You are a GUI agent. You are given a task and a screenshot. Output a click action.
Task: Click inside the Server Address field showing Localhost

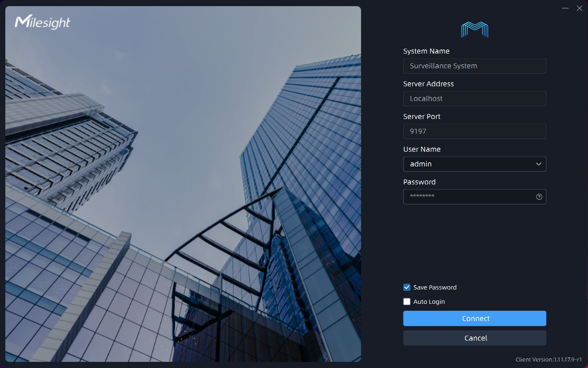point(474,99)
